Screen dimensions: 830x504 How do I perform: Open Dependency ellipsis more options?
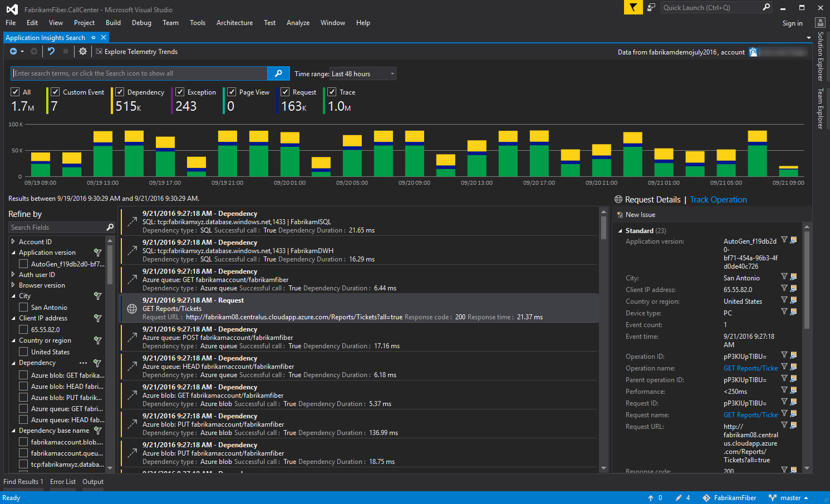tap(84, 363)
